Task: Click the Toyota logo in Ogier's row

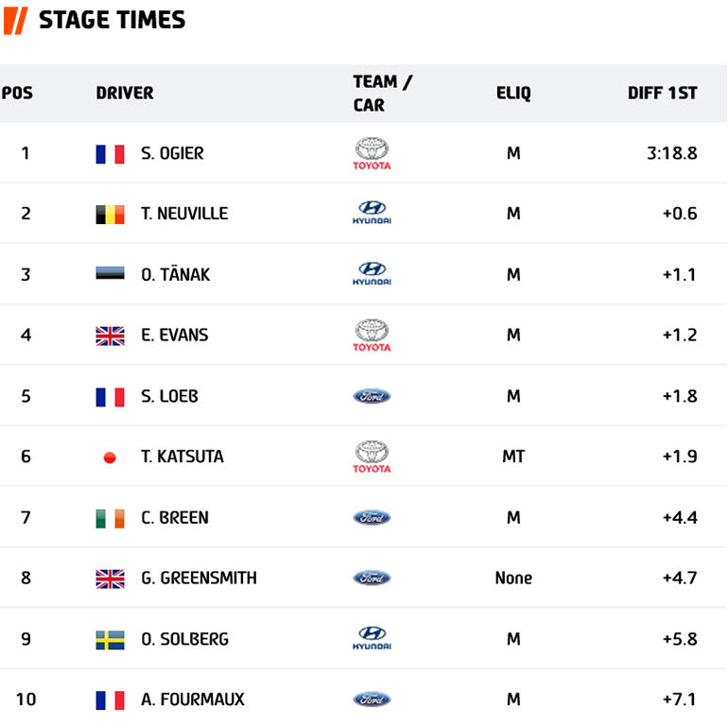Action: (x=372, y=153)
